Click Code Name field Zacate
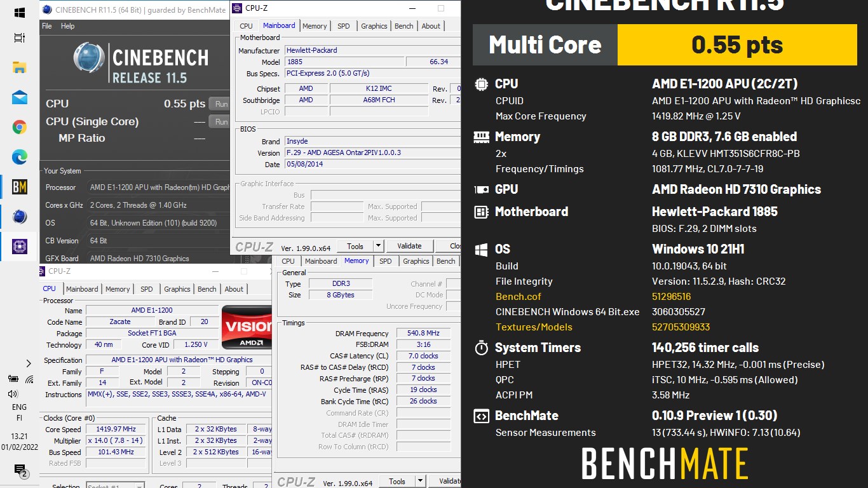 (x=119, y=322)
